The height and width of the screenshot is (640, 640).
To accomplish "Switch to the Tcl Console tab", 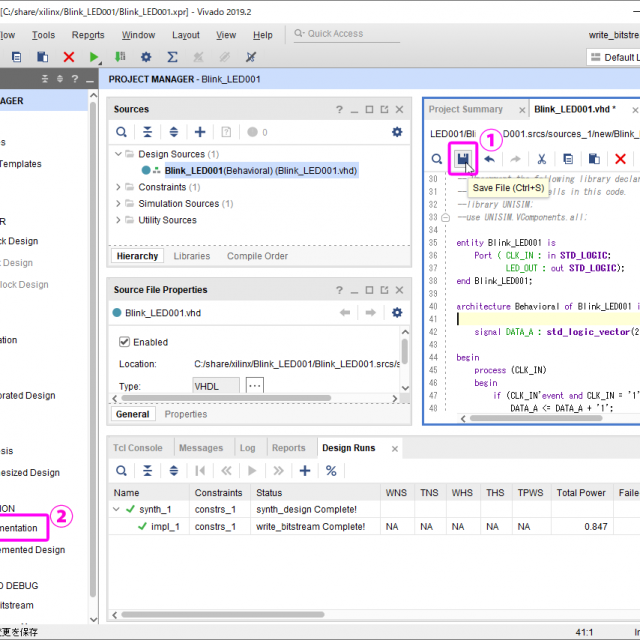I will (x=137, y=448).
